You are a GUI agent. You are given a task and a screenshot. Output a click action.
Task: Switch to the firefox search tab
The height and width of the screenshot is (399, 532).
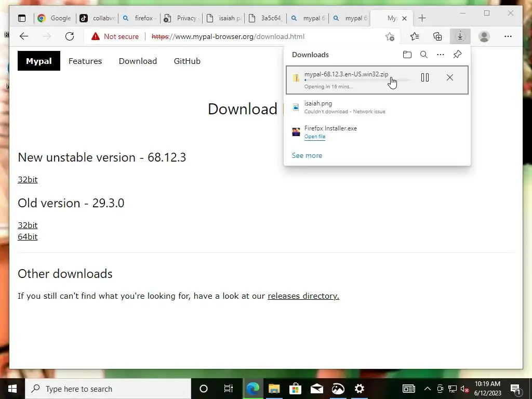pyautogui.click(x=139, y=18)
